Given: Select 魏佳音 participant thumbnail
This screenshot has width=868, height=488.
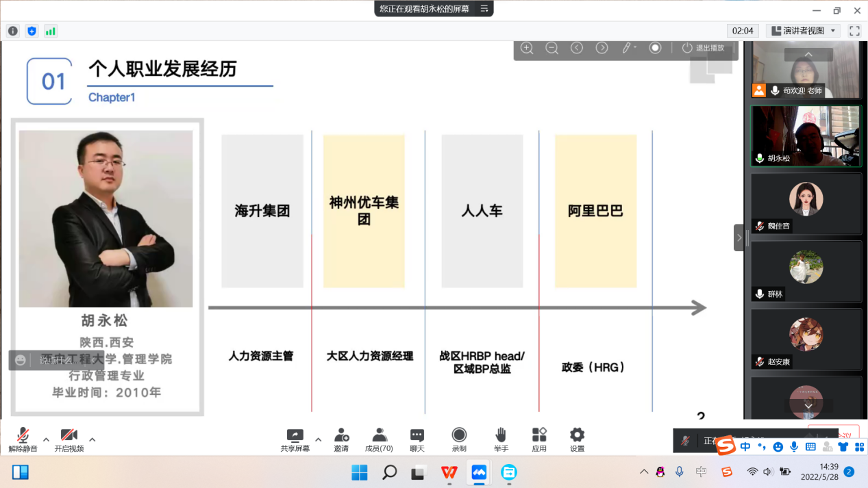Looking at the screenshot, I should 806,203.
